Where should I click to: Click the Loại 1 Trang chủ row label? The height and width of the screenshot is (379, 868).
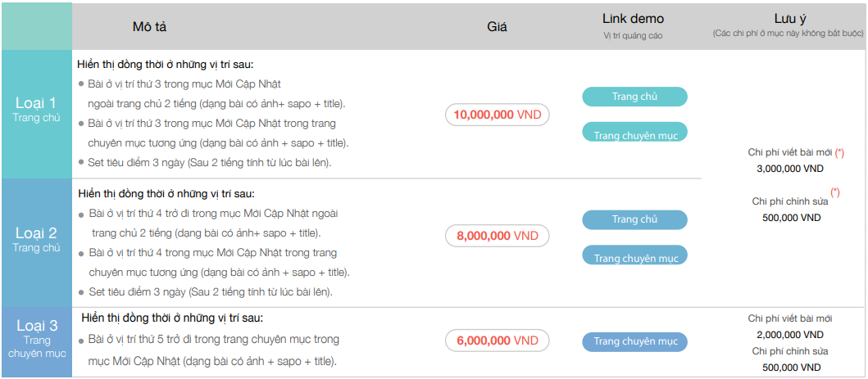(x=36, y=109)
